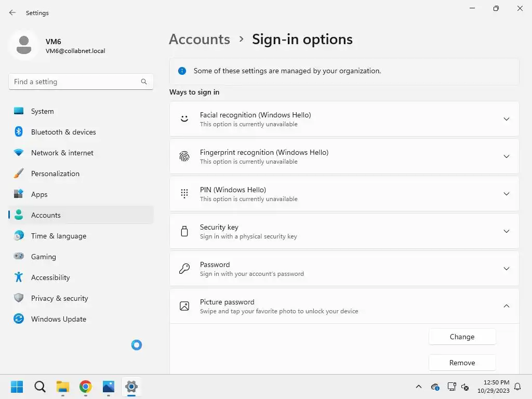This screenshot has height=399, width=532.
Task: Click the Bluetooth icon in sidebar
Action: tap(19, 131)
